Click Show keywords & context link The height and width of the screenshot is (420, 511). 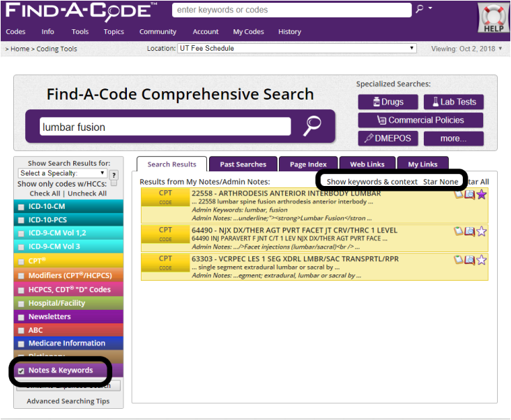click(x=372, y=182)
